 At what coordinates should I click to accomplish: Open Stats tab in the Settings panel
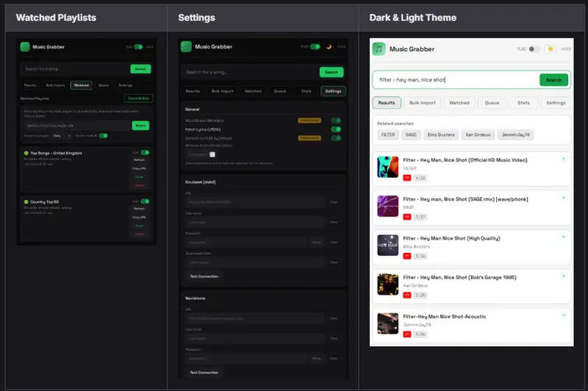point(306,91)
